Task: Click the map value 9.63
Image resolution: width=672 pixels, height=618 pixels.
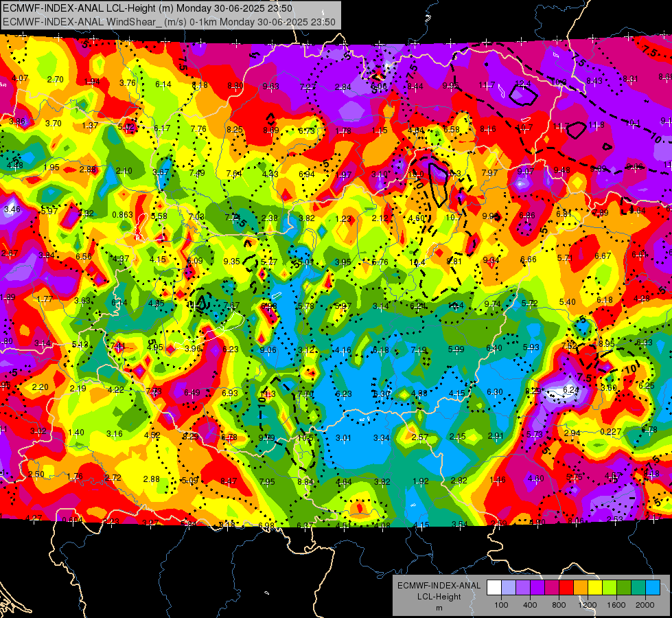Action: [x=271, y=87]
